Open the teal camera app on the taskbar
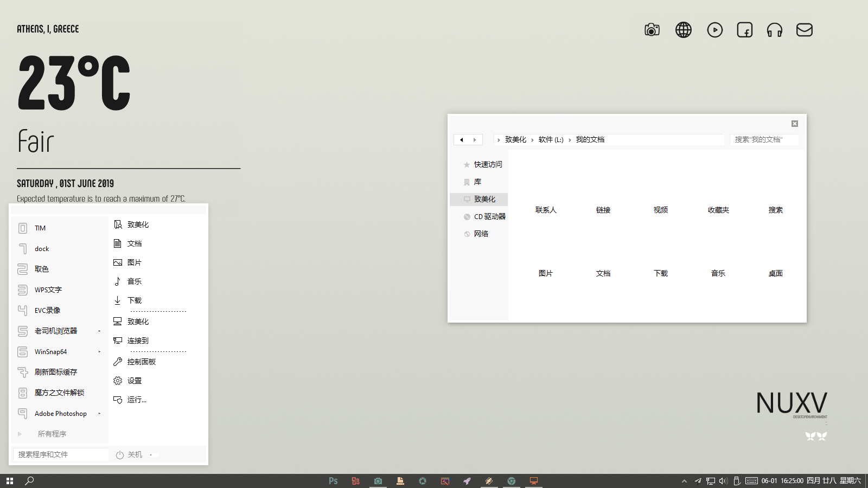The image size is (868, 488). [x=378, y=481]
